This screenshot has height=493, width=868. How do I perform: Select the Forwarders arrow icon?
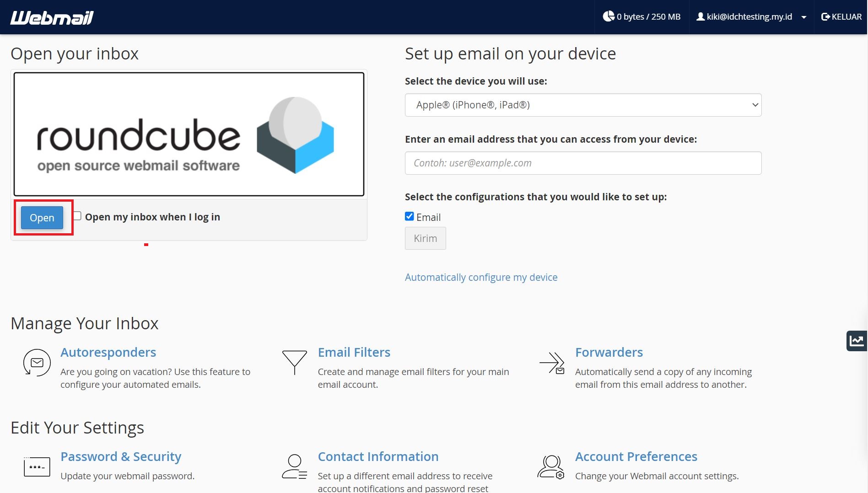click(x=551, y=363)
